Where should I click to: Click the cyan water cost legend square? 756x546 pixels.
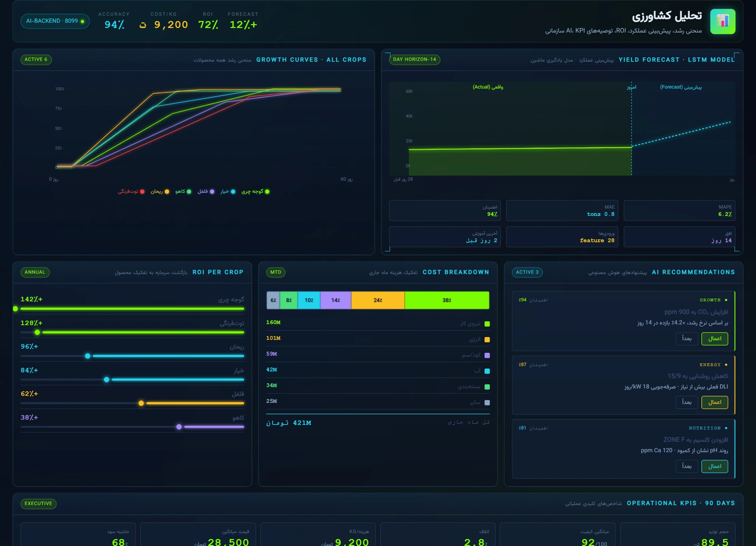pos(487,371)
